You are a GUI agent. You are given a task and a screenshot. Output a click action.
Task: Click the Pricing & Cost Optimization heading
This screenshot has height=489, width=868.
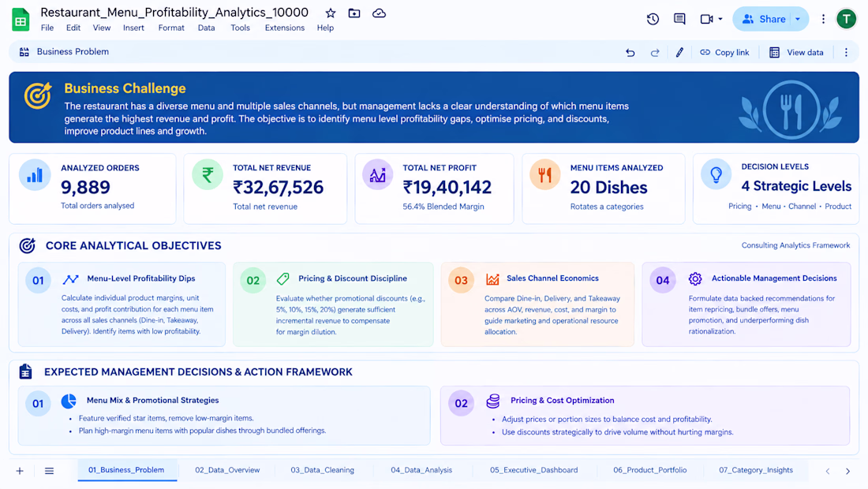[562, 401]
